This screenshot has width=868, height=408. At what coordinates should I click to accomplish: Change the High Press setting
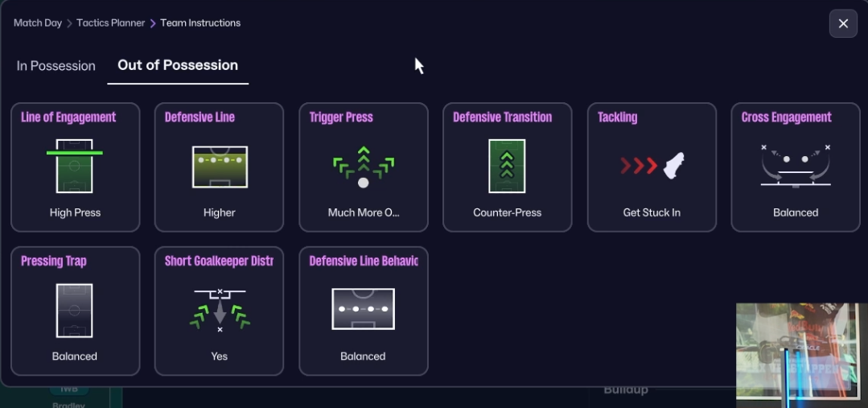click(x=75, y=212)
